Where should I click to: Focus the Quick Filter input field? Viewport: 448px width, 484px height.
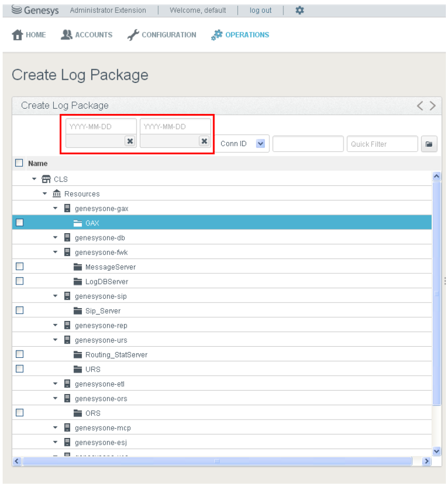point(382,144)
